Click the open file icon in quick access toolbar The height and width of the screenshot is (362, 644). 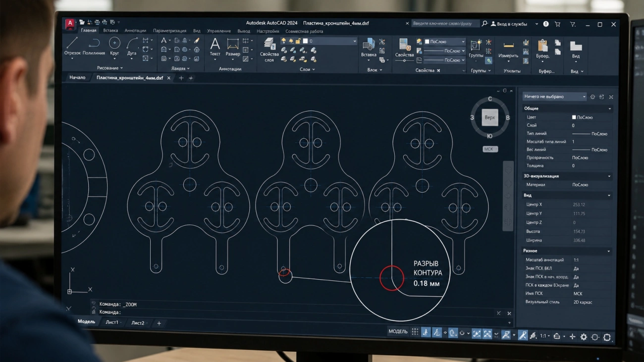click(82, 22)
